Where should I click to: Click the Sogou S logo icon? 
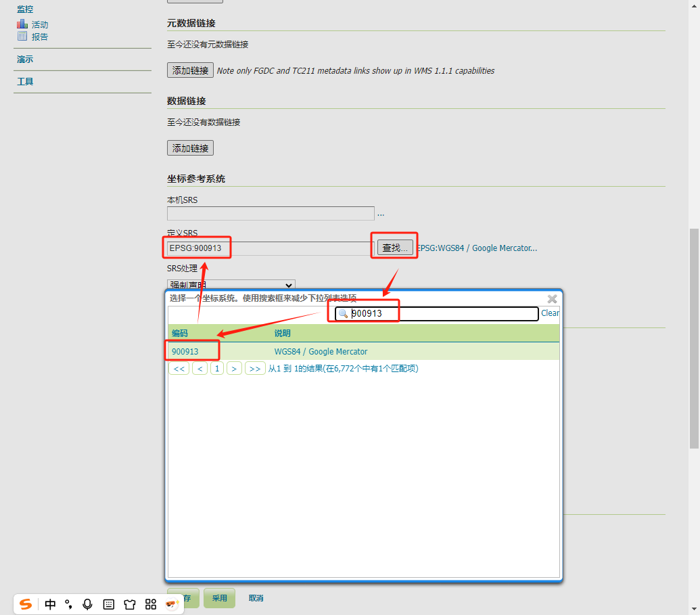[26, 604]
